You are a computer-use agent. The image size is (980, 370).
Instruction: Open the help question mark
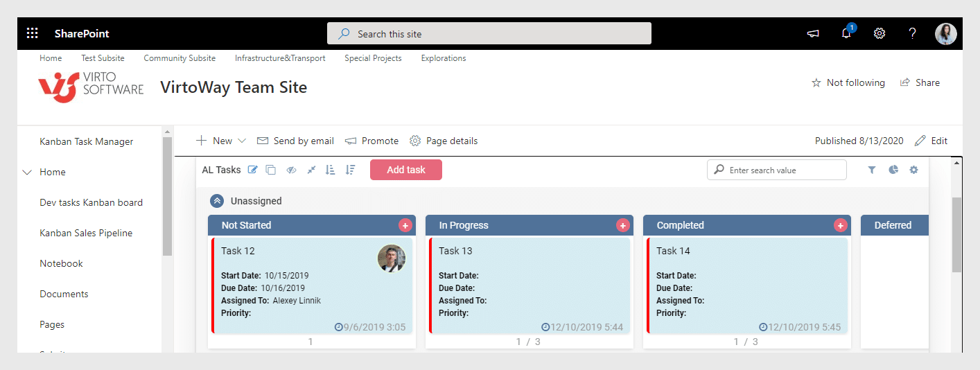[x=913, y=33]
